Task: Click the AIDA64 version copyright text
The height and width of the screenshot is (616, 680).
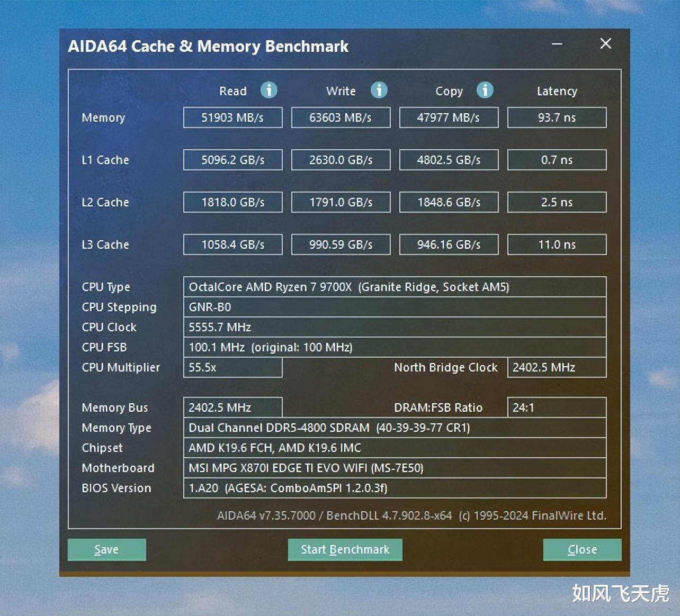Action: click(x=412, y=515)
